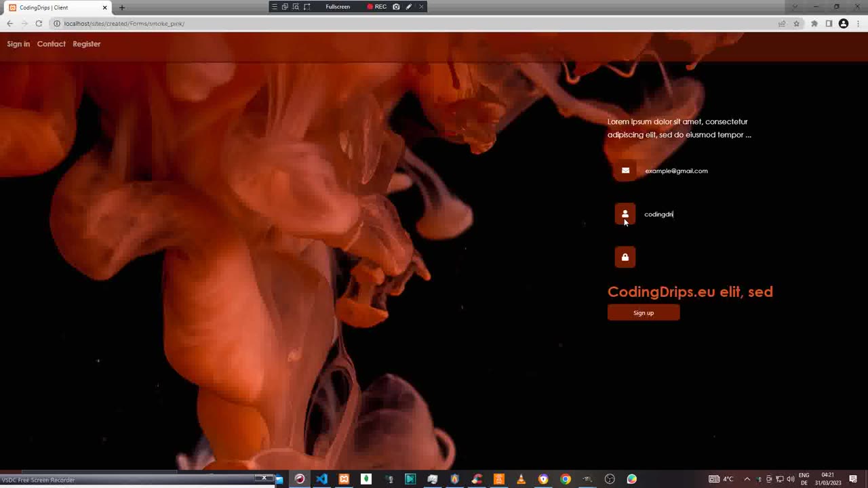Image resolution: width=868 pixels, height=488 pixels.
Task: Open a new browser tab
Action: coord(122,7)
